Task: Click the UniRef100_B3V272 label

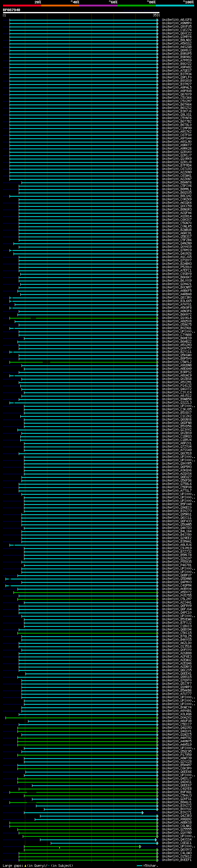Action: 177,806
